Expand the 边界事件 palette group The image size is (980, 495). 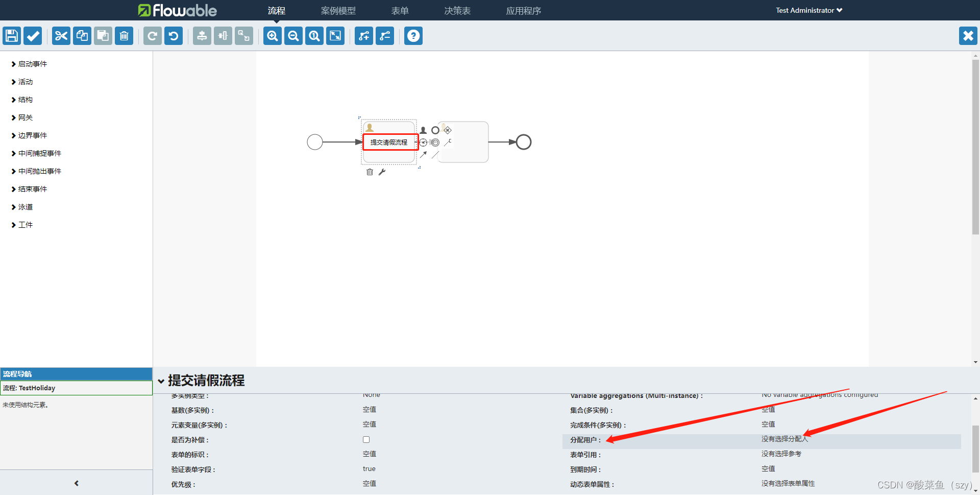29,135
